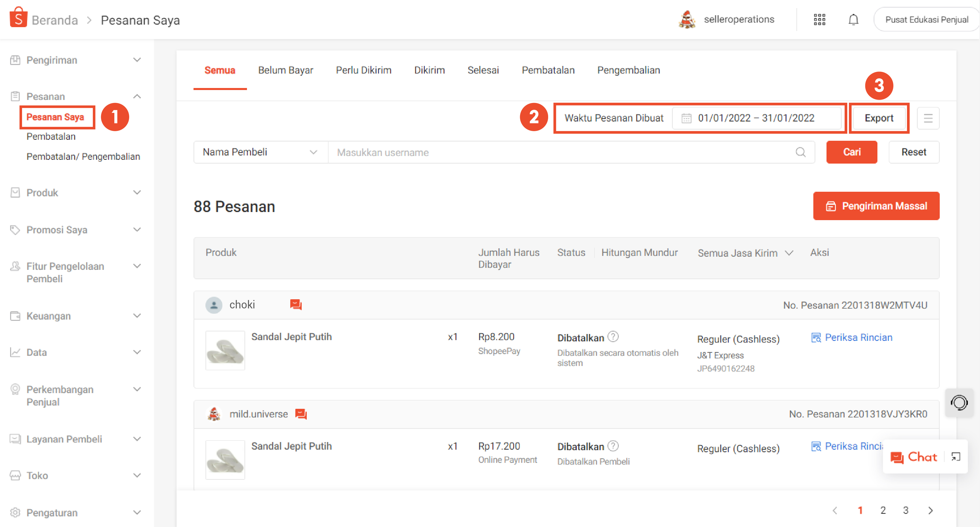The width and height of the screenshot is (980, 527).
Task: Open the Nama Pembeli dropdown
Action: [x=260, y=152]
